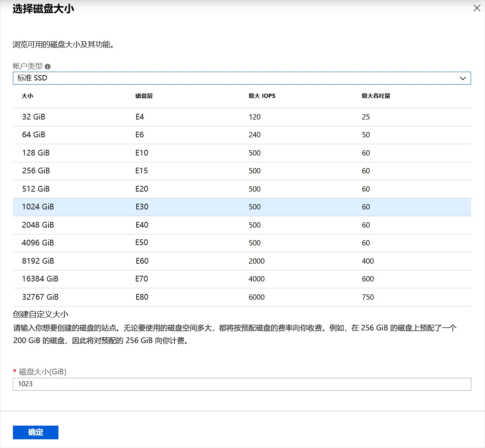This screenshot has height=448, width=485.
Task: Select the 2048 GiB size row
Action: click(x=242, y=225)
